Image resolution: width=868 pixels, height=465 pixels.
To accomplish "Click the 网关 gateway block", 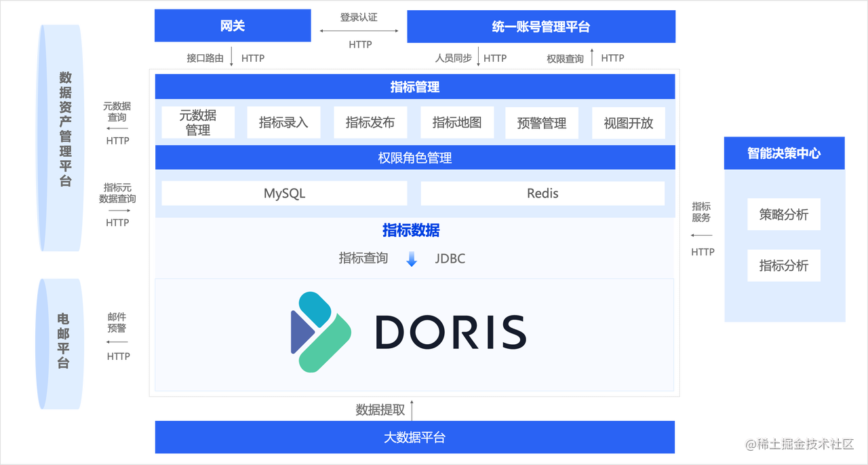I will pyautogui.click(x=233, y=25).
